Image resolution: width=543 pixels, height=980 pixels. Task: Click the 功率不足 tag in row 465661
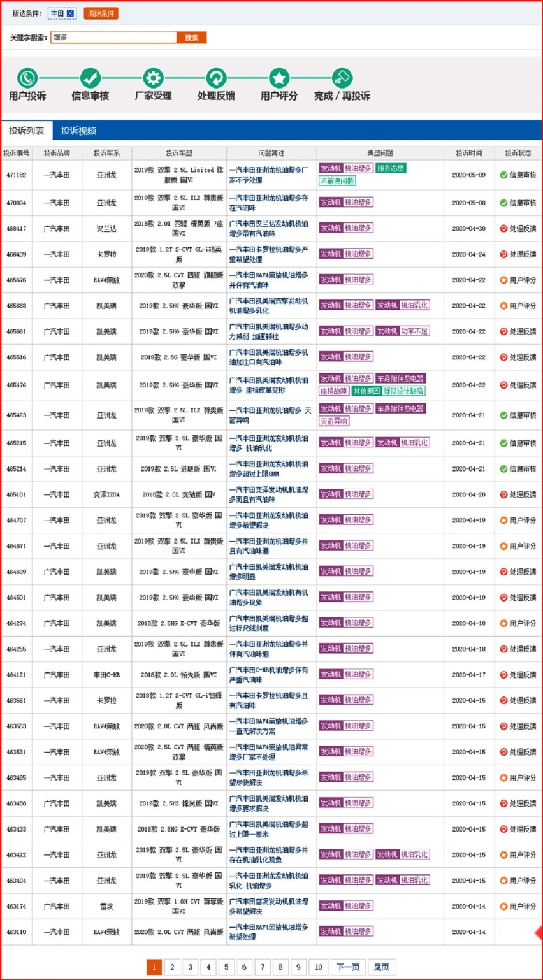pyautogui.click(x=414, y=331)
